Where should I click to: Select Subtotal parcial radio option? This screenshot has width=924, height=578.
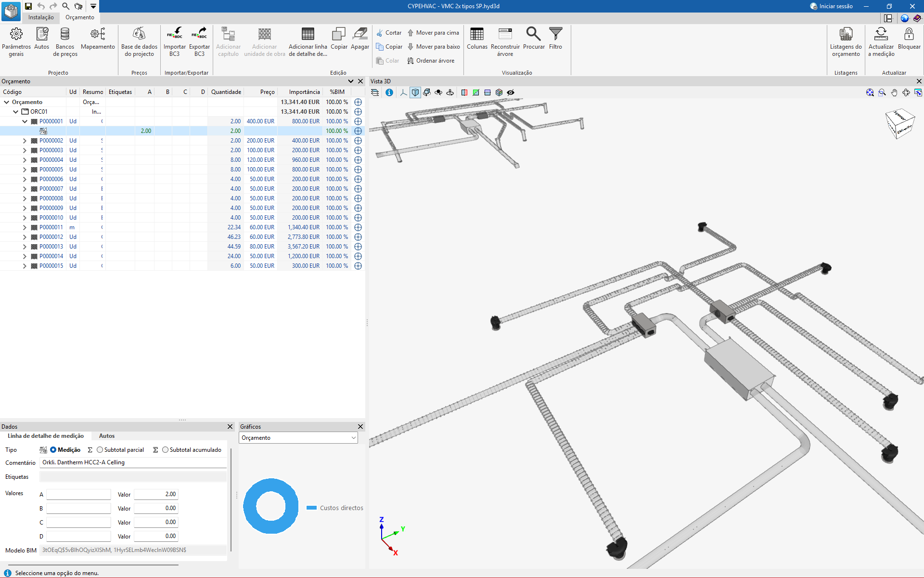[100, 450]
